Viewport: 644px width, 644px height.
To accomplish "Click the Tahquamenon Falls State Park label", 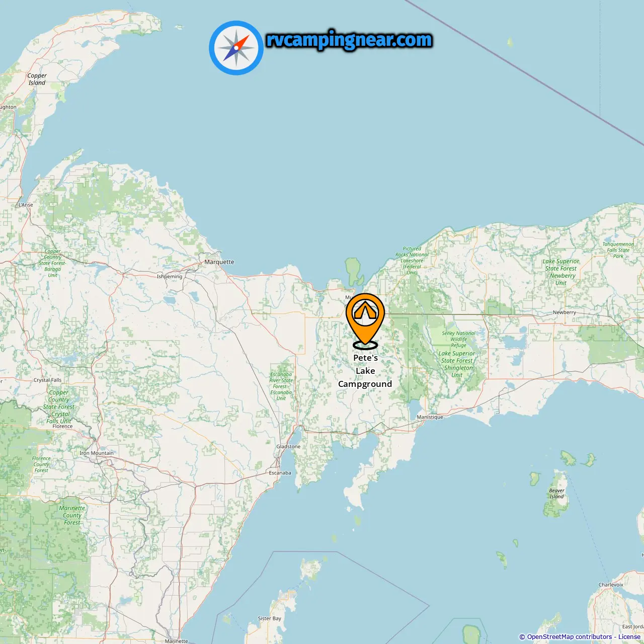I will (x=618, y=250).
